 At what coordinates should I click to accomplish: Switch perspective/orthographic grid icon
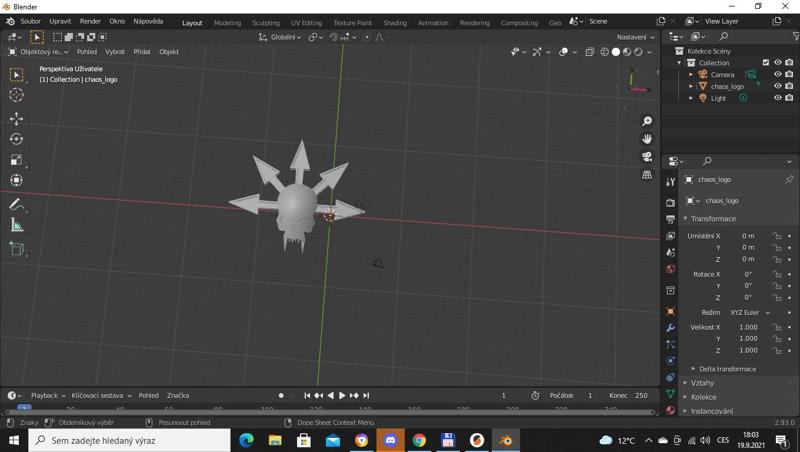pos(647,174)
